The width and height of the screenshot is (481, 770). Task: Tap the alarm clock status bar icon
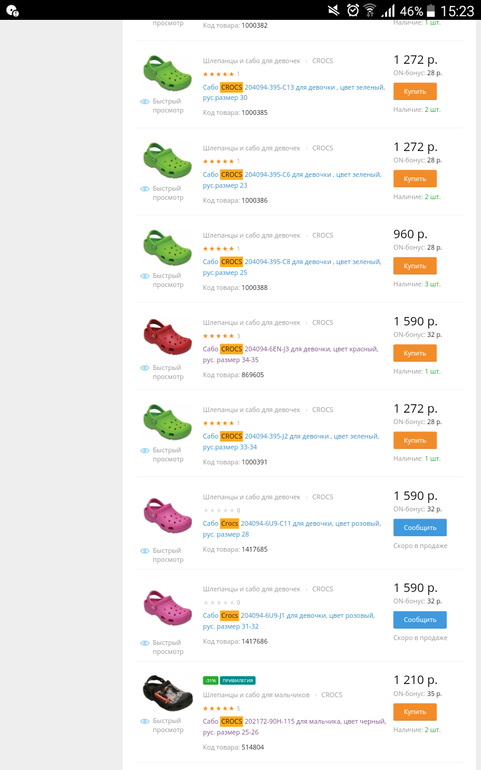pos(353,10)
